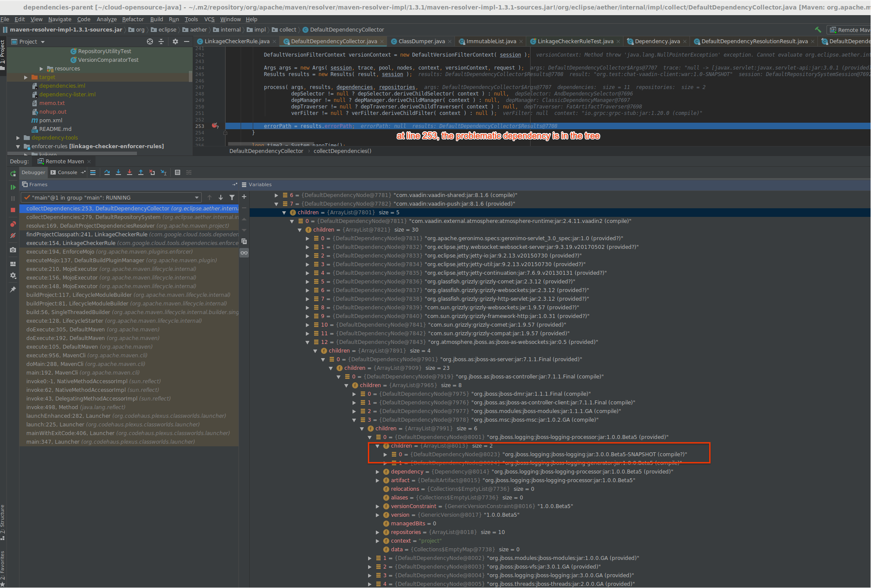The width and height of the screenshot is (871, 588).
Task: Step out of the current method
Action: point(141,172)
